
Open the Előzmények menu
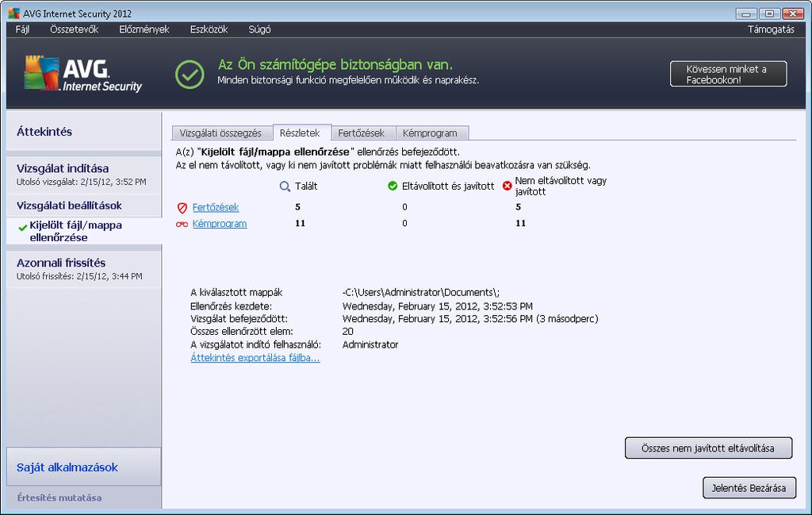[144, 29]
